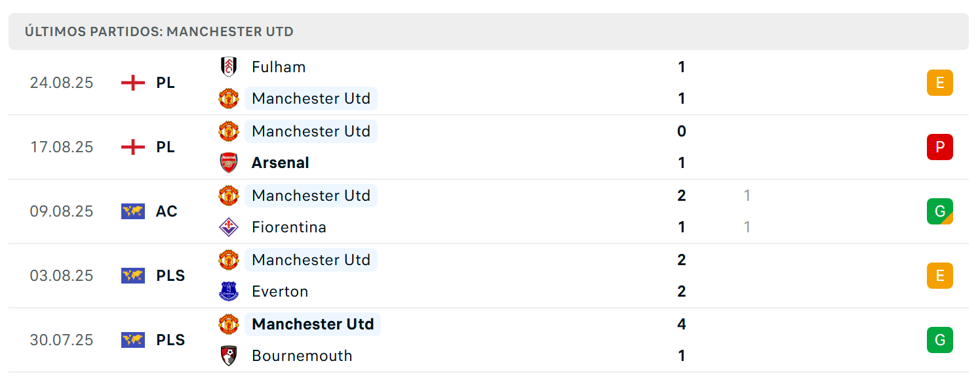Open the Arsenal team link
Image resolution: width=980 pixels, height=380 pixels.
tap(281, 163)
